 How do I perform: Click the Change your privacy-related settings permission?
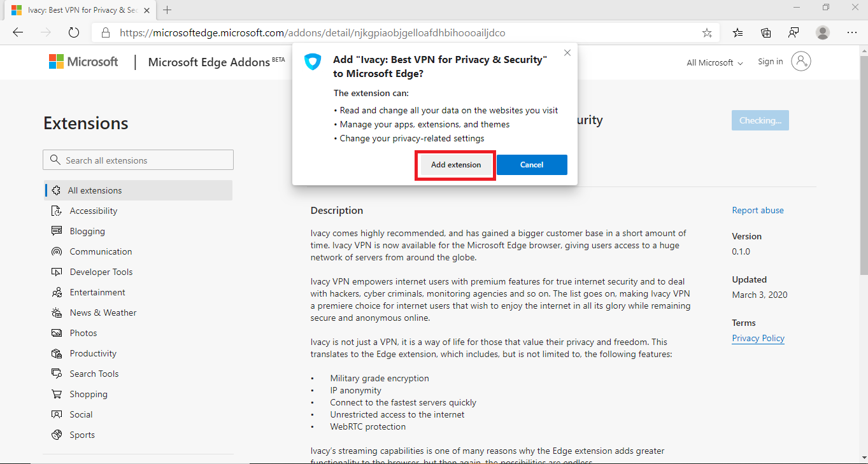tap(412, 138)
